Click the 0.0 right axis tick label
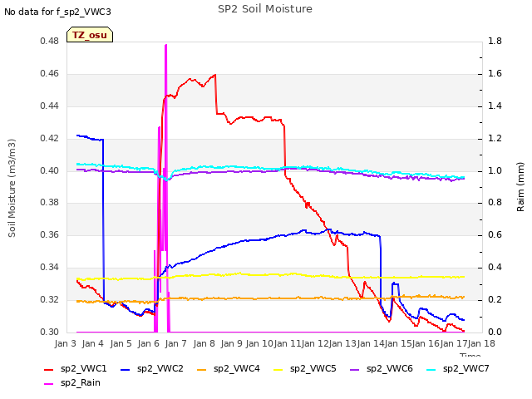Viewport: 532px width, 399px height. [495, 332]
